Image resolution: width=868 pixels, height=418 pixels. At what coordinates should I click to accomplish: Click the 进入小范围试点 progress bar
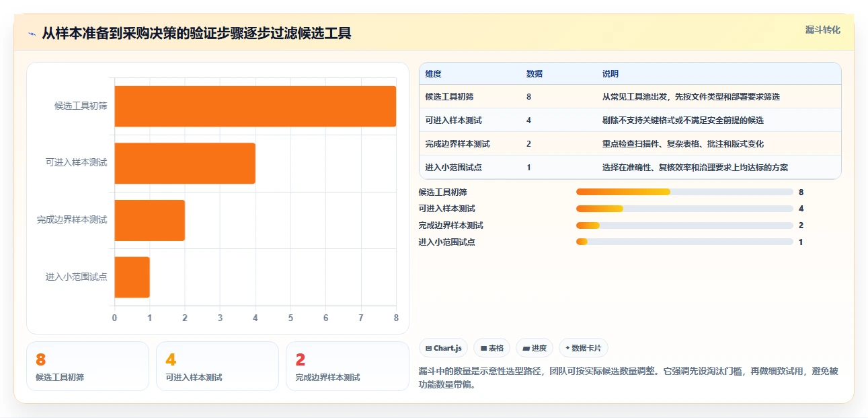point(684,242)
